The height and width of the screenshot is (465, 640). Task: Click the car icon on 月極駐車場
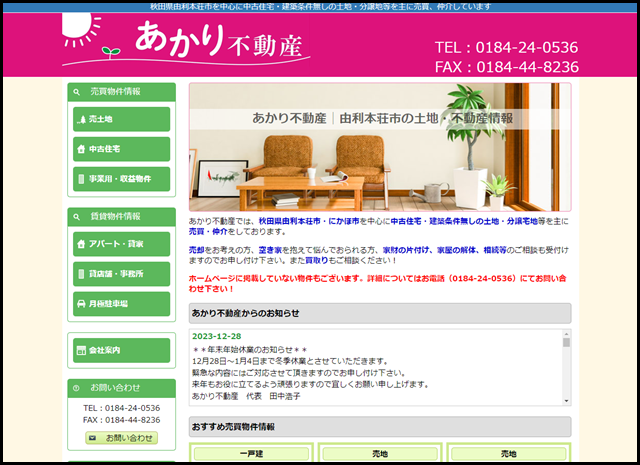[x=81, y=304]
